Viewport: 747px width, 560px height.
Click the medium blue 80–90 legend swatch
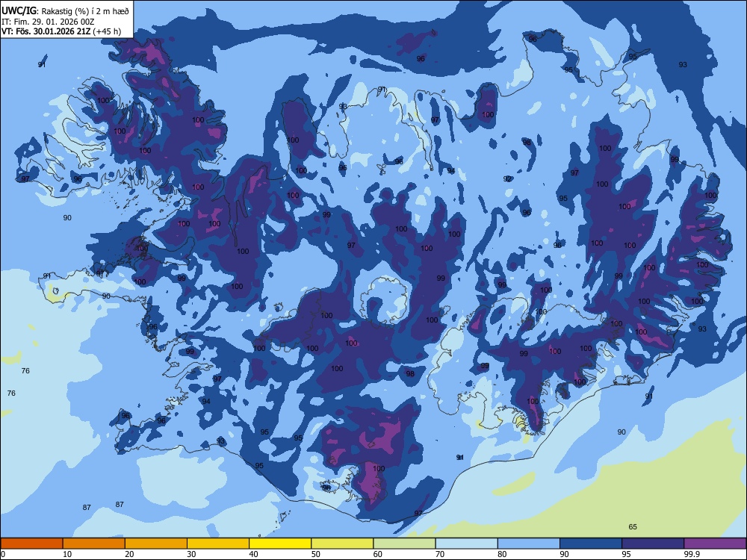pyautogui.click(x=529, y=544)
